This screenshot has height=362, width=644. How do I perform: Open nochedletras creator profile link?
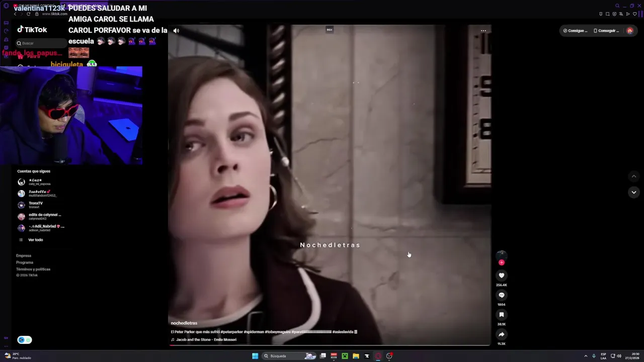[x=184, y=323]
